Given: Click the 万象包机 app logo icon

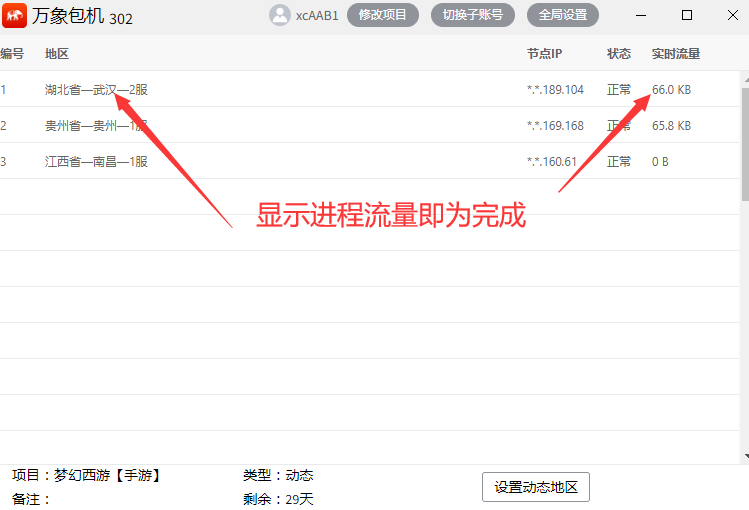Looking at the screenshot, I should pyautogui.click(x=14, y=16).
